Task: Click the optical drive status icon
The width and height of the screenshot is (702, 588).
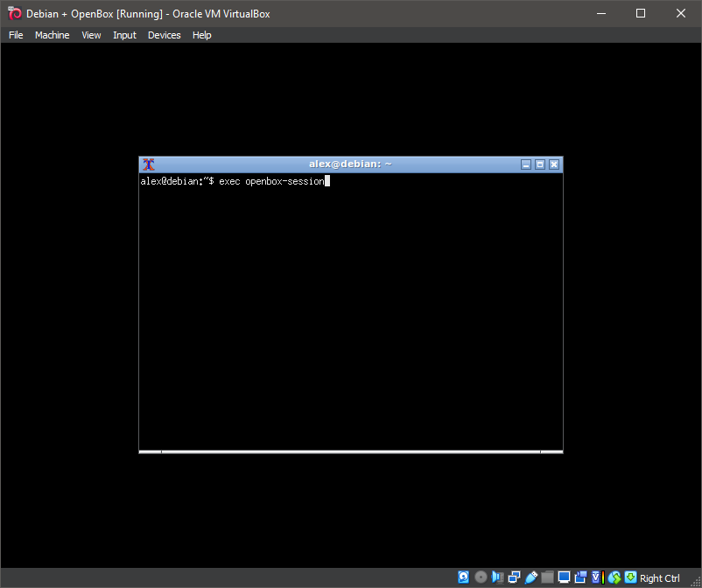Action: [481, 577]
